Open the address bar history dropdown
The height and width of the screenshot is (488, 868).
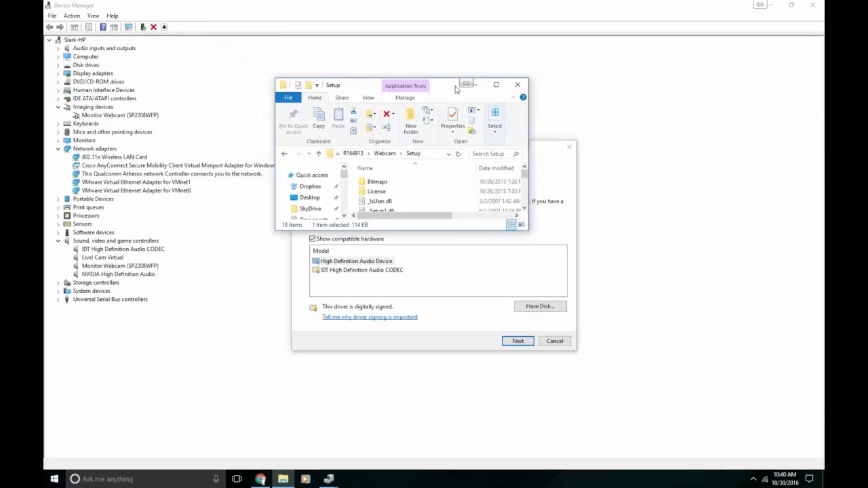pos(448,154)
